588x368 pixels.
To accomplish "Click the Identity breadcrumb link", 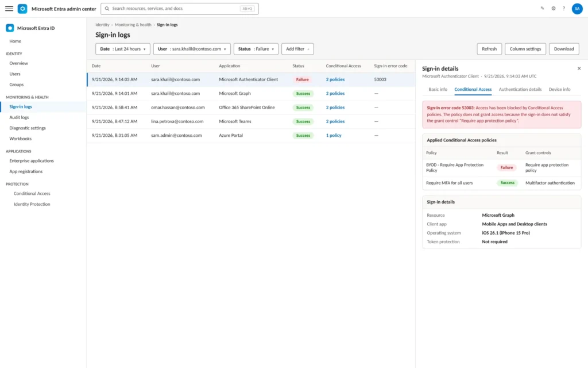I will [x=102, y=25].
